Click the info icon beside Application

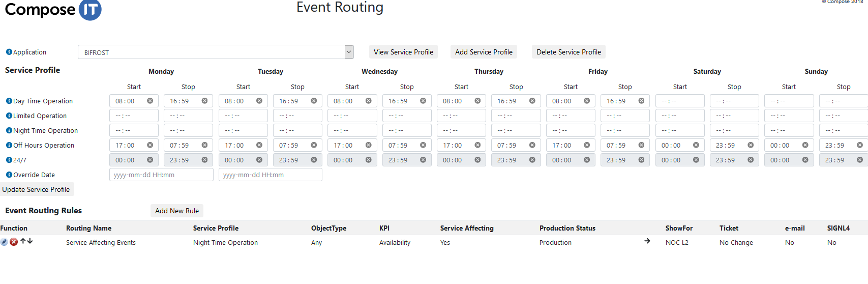(x=9, y=52)
